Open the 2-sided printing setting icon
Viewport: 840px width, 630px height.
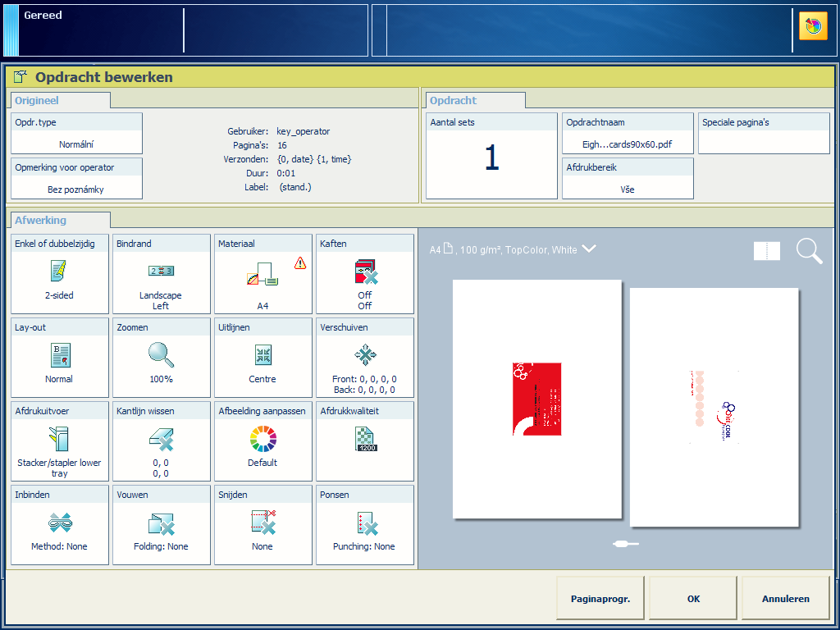point(59,271)
